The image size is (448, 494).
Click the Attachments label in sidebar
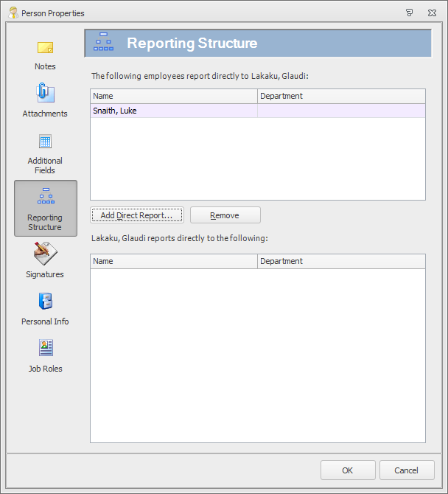(45, 114)
